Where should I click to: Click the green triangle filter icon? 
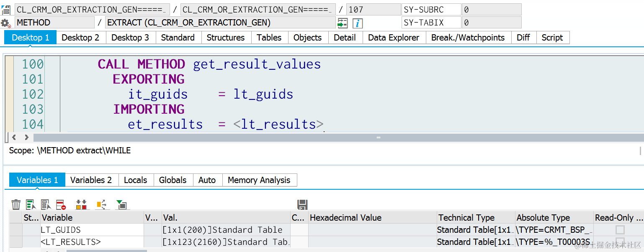(121, 204)
